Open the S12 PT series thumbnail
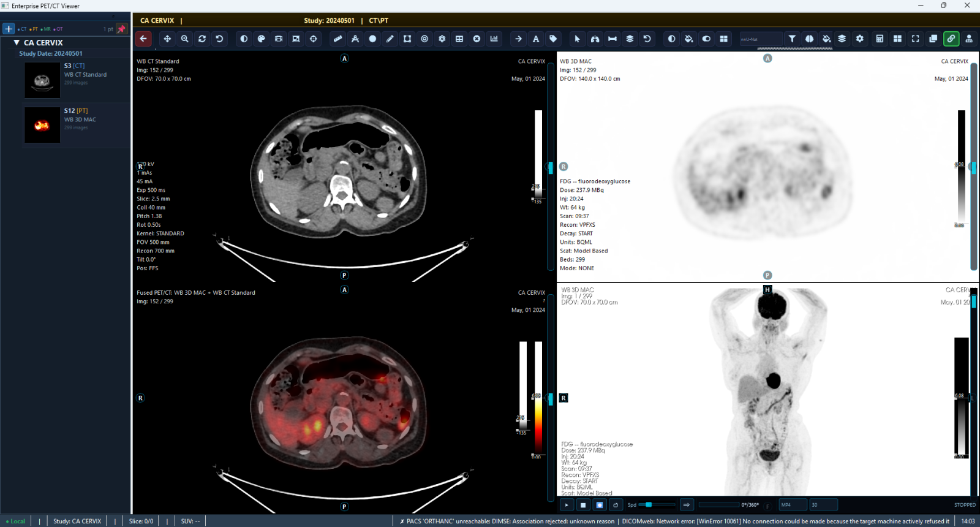 click(42, 125)
